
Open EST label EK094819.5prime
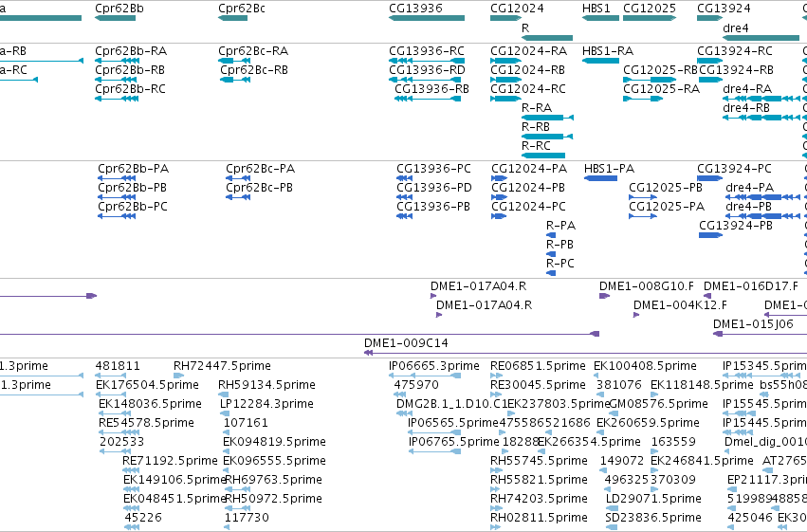pos(274,443)
